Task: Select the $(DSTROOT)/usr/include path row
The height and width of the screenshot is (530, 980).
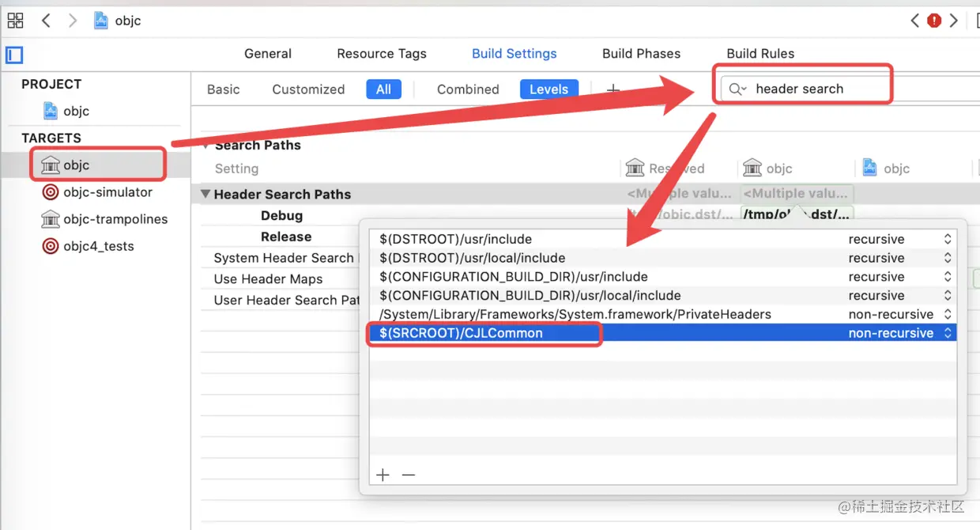Action: point(663,239)
